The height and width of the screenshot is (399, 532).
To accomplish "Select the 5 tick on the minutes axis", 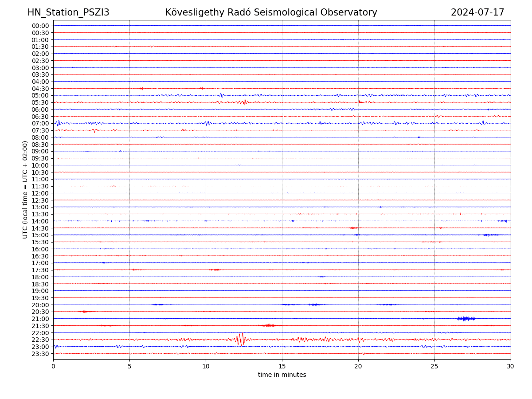I will 129,367.
